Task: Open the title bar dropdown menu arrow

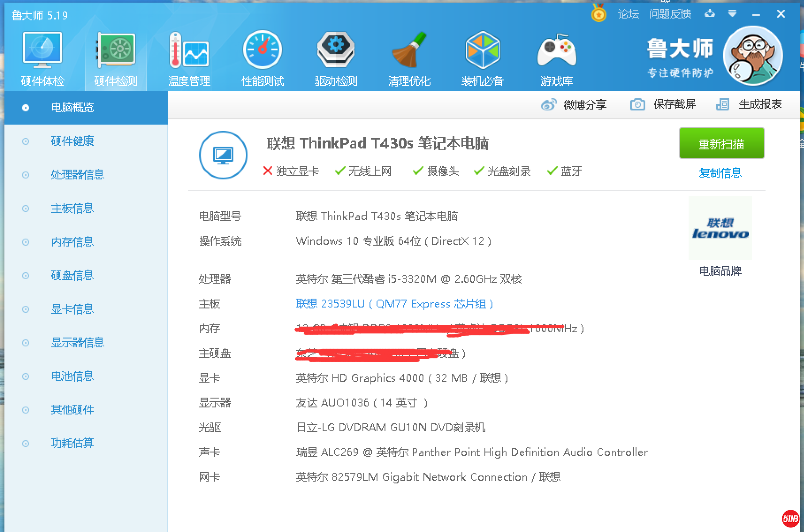Action: pyautogui.click(x=732, y=14)
